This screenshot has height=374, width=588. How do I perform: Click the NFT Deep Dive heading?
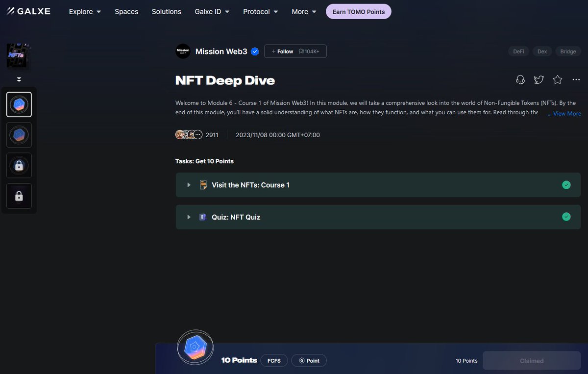pyautogui.click(x=225, y=80)
